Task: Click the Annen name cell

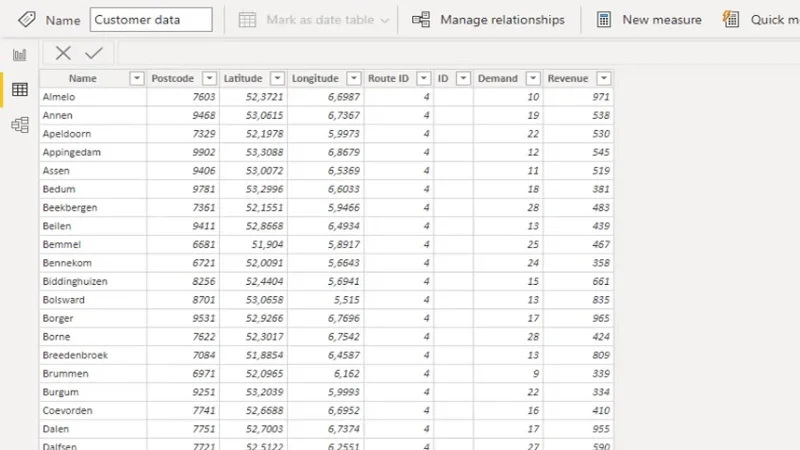Action: point(93,115)
